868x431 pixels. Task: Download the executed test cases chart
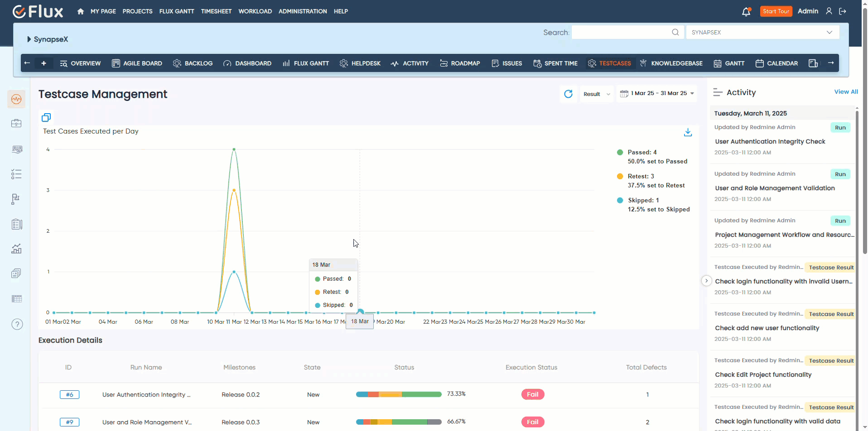pyautogui.click(x=688, y=132)
